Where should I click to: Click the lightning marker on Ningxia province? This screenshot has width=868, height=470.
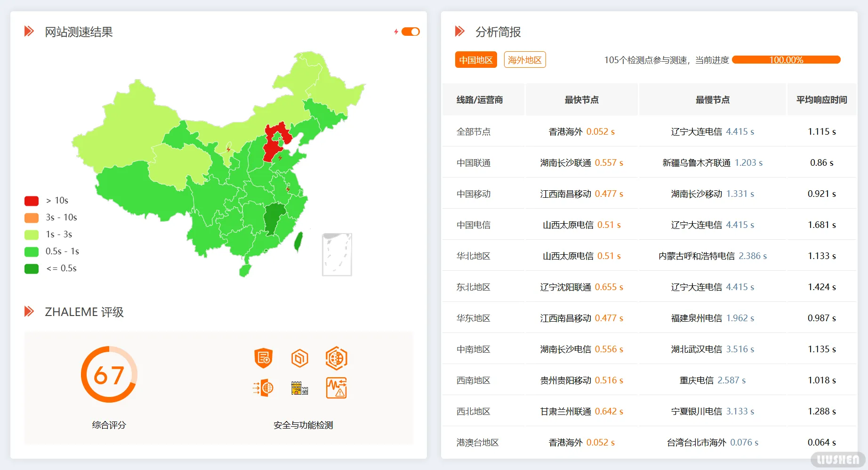pos(229,149)
